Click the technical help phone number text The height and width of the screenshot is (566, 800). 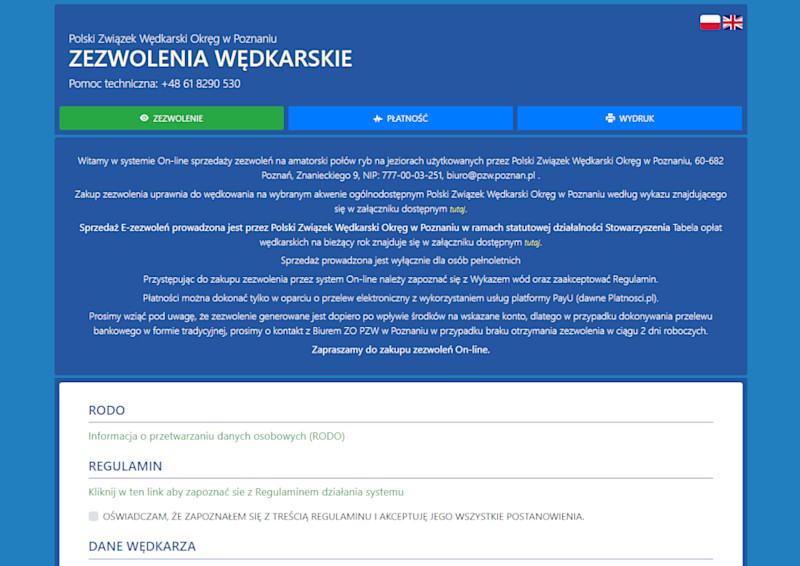coord(201,84)
